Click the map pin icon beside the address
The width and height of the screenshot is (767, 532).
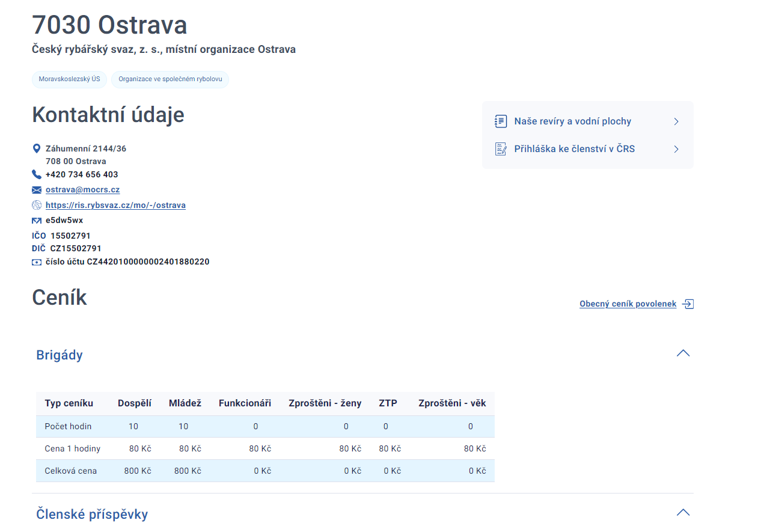click(x=36, y=148)
